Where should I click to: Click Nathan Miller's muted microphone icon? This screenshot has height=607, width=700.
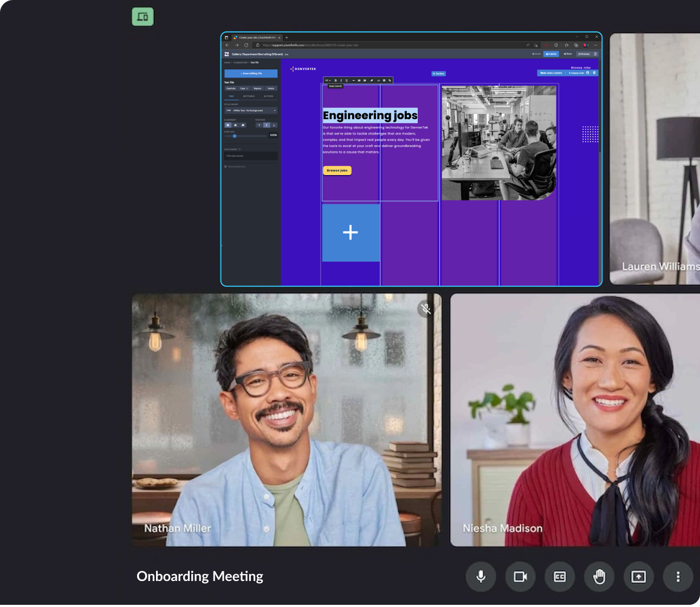426,309
